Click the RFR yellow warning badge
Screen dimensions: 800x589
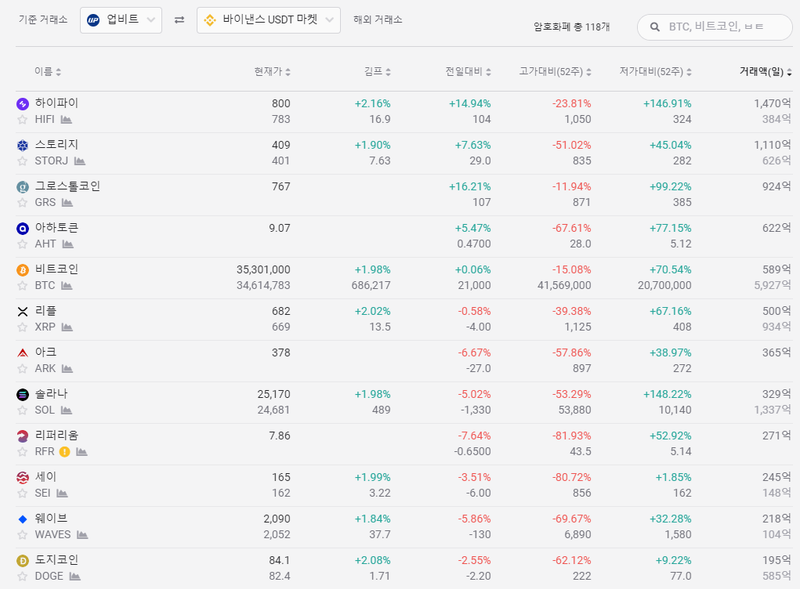click(x=64, y=452)
